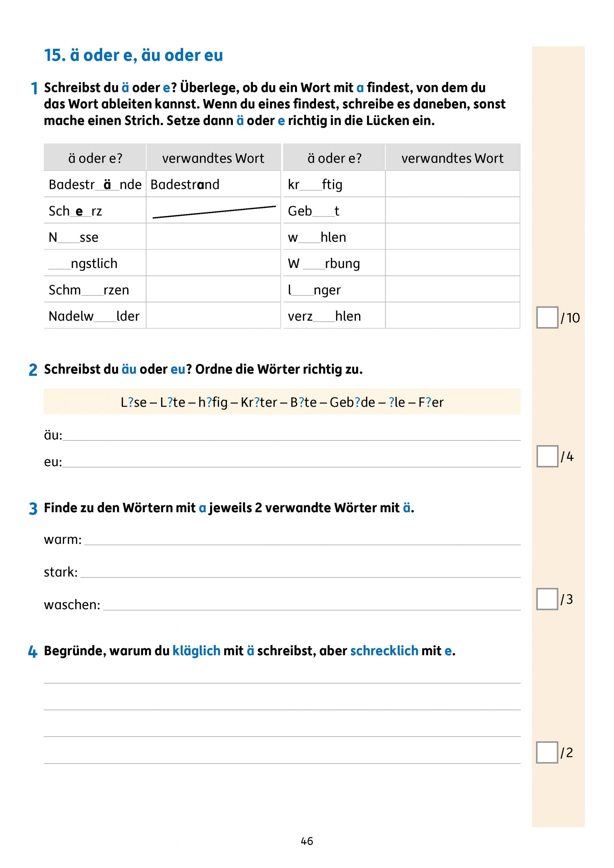Click the score box next to /10
This screenshot has height=868, width=614.
[x=547, y=317]
